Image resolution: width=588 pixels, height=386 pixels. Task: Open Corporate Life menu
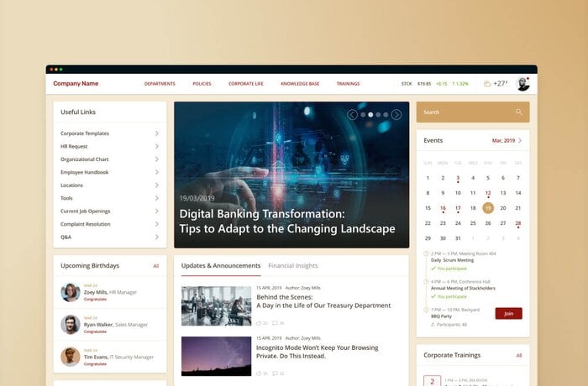pyautogui.click(x=246, y=84)
